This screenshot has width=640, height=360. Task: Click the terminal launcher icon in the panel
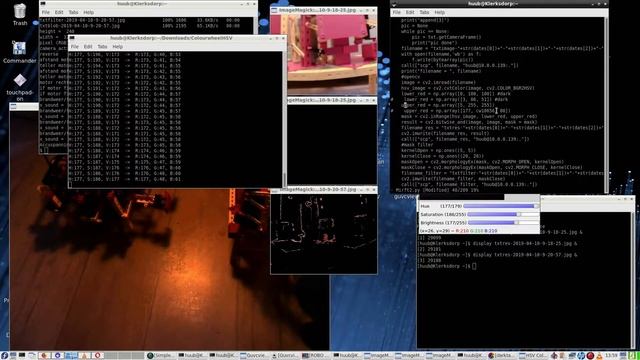click(22, 356)
